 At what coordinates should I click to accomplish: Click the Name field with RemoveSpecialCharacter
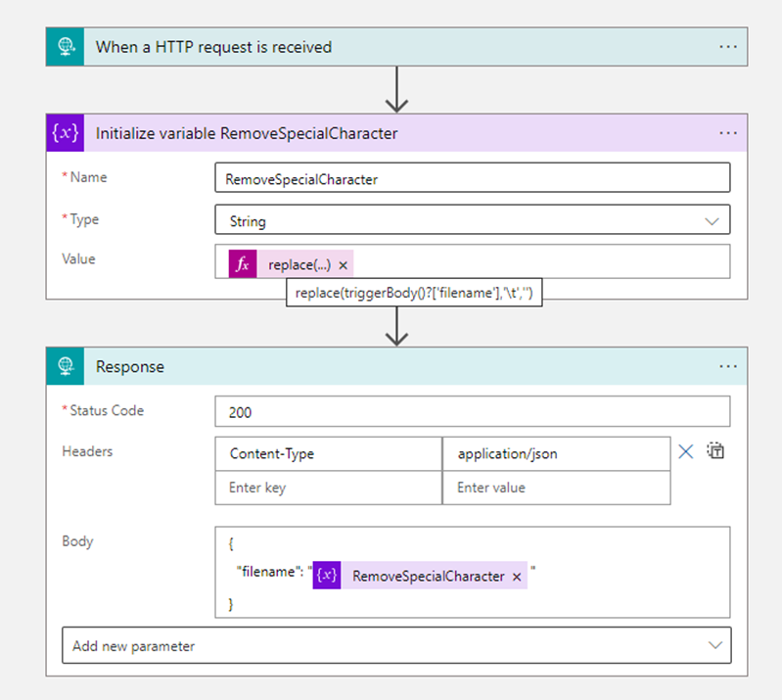point(472,179)
